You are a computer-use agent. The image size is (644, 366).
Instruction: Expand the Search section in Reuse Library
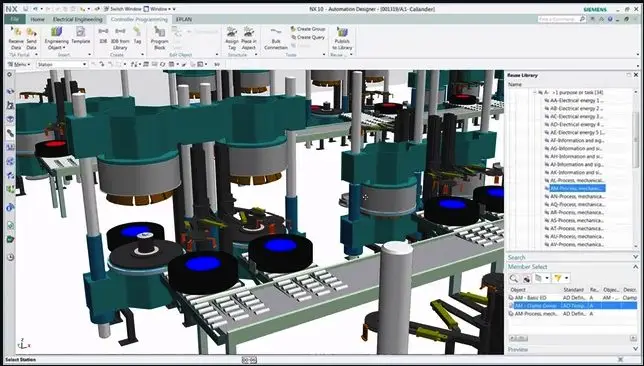(x=635, y=257)
